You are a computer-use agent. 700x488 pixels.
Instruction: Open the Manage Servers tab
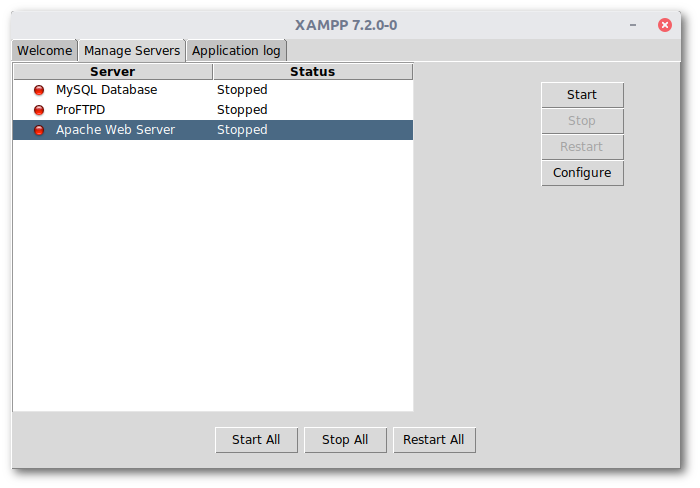coord(132,50)
